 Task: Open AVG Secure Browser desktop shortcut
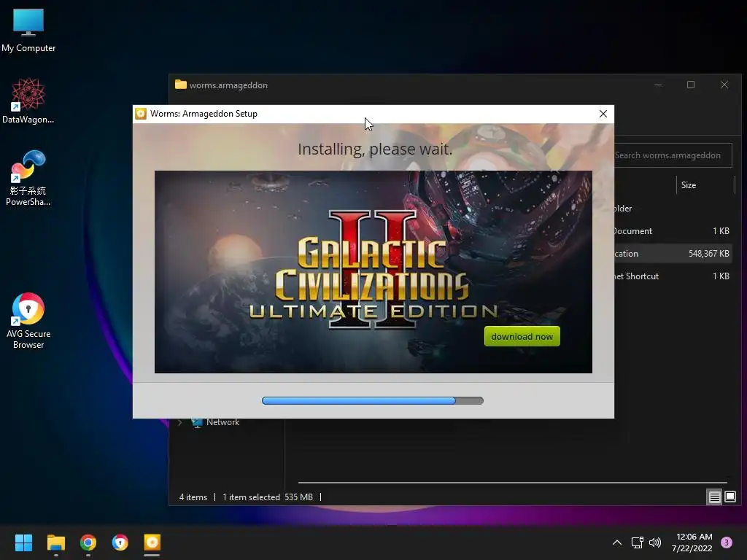click(x=28, y=321)
